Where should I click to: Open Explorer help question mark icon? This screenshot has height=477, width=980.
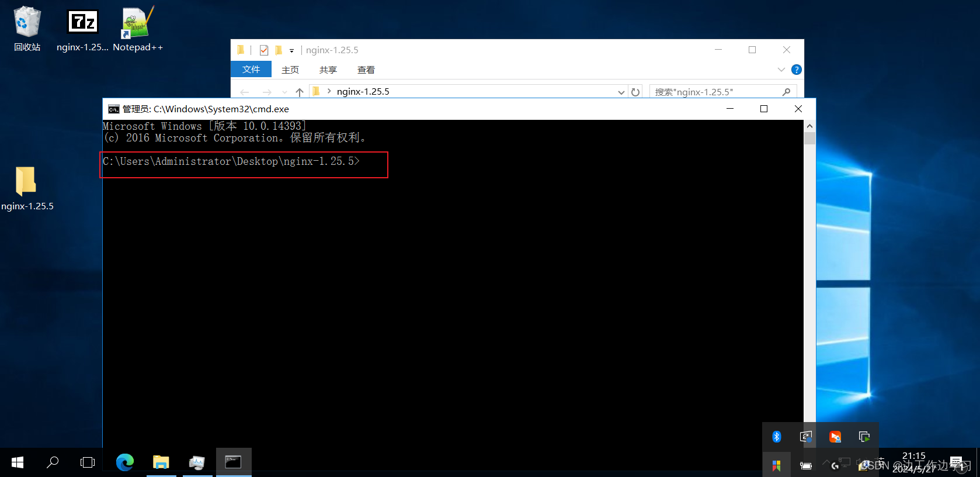pos(796,70)
